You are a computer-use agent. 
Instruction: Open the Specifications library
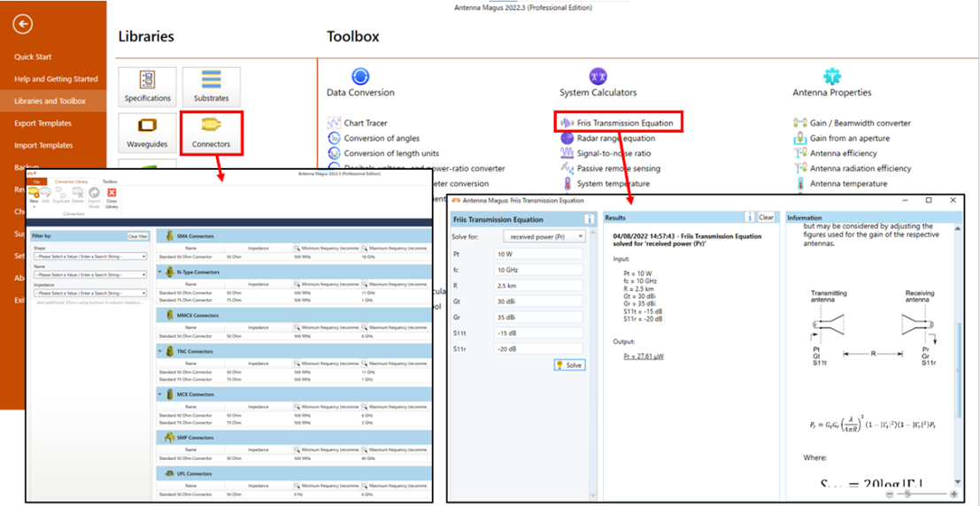click(x=147, y=87)
